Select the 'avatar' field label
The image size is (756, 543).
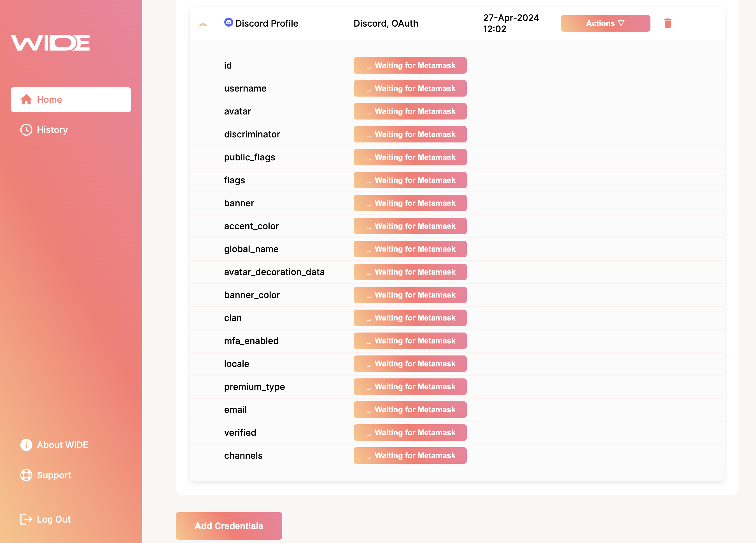point(238,111)
